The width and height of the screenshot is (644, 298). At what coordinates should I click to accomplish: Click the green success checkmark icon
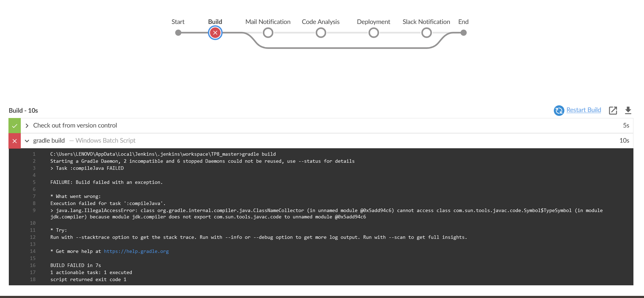pyautogui.click(x=15, y=126)
